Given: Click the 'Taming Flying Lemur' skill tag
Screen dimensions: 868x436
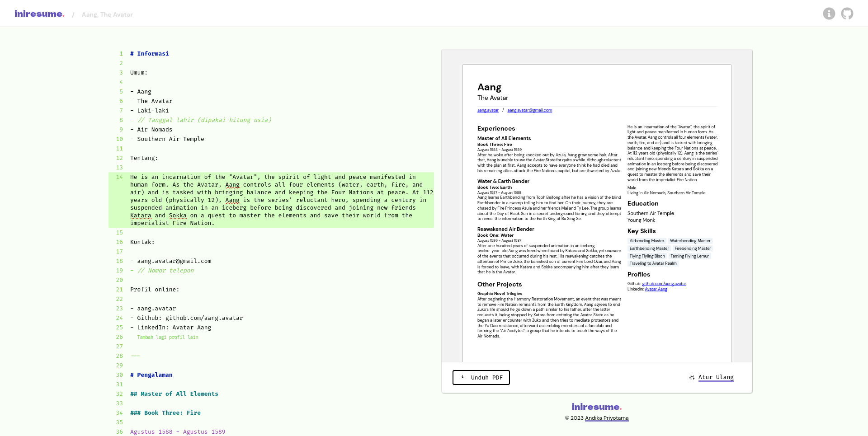Looking at the screenshot, I should pos(689,256).
